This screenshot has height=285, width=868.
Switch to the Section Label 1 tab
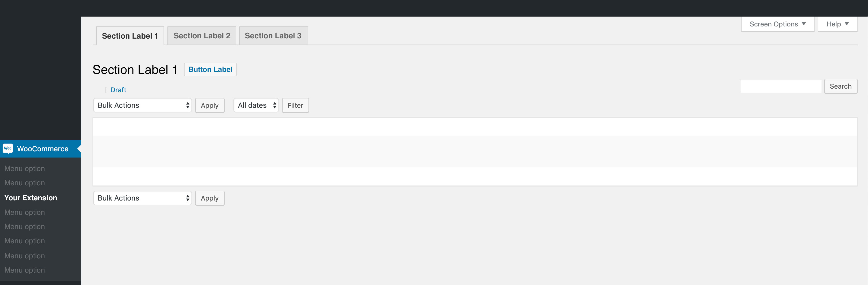130,36
